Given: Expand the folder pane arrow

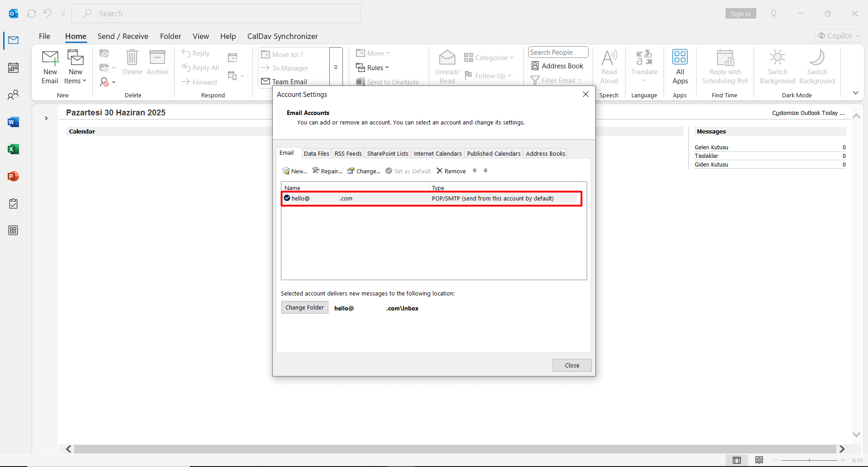Looking at the screenshot, I should (x=46, y=118).
